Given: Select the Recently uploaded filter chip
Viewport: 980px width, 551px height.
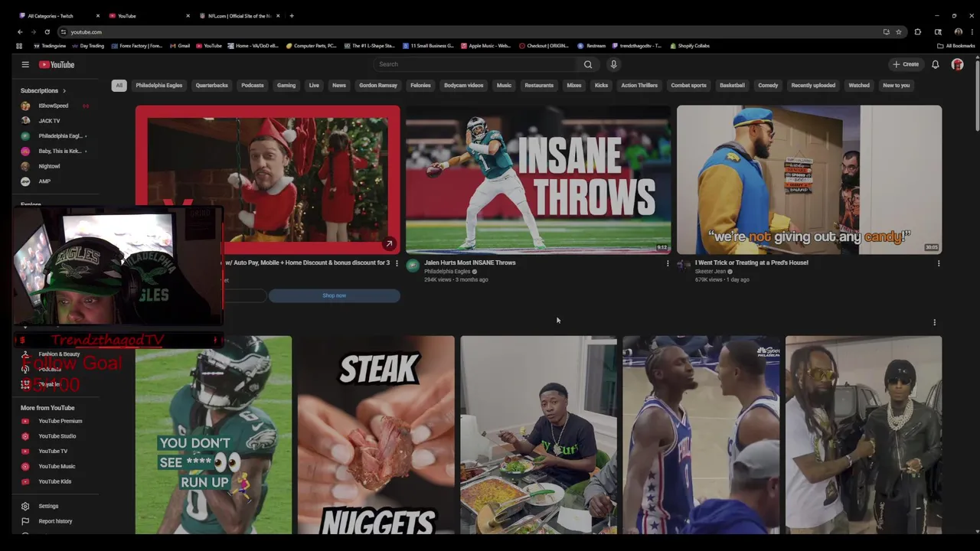Looking at the screenshot, I should click(813, 86).
